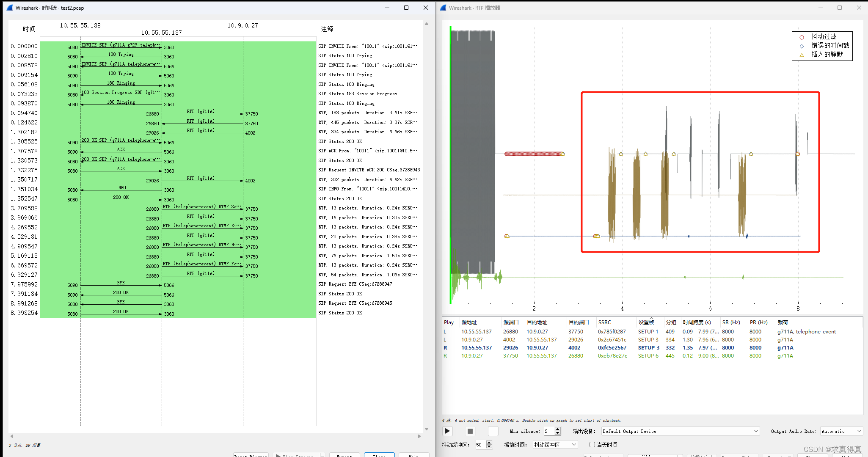The width and height of the screenshot is (868, 457).
Task: Increase Min silence using the up stepper arrow
Action: pyautogui.click(x=557, y=429)
